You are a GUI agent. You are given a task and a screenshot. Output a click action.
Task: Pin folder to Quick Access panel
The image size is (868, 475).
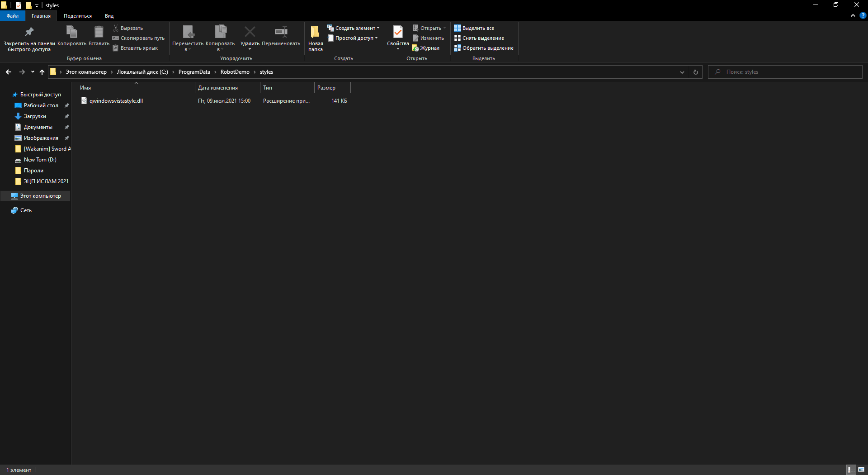29,38
